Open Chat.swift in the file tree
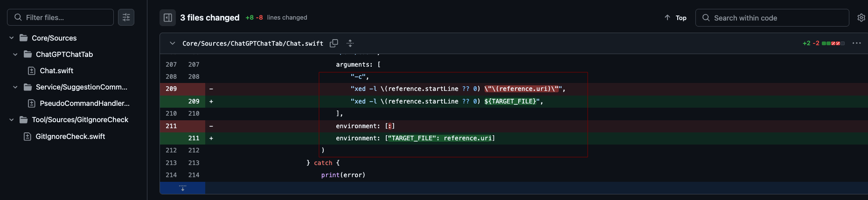The width and height of the screenshot is (868, 200). pos(56,70)
